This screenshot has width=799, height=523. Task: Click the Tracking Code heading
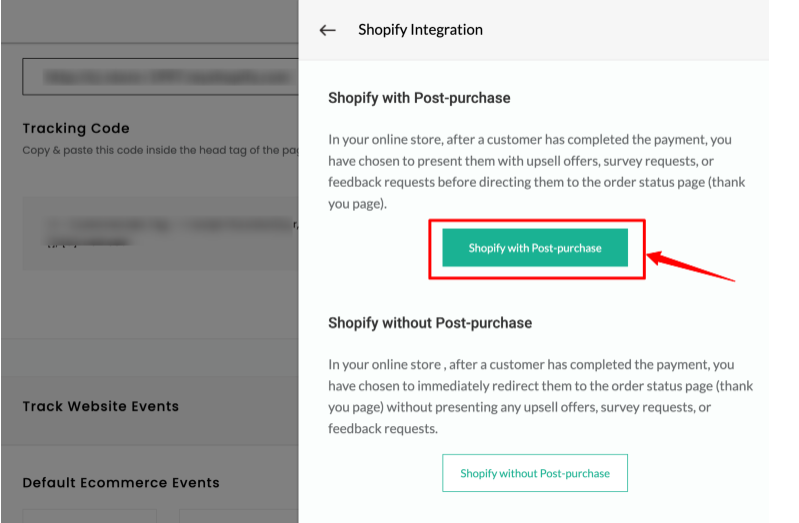tap(76, 128)
